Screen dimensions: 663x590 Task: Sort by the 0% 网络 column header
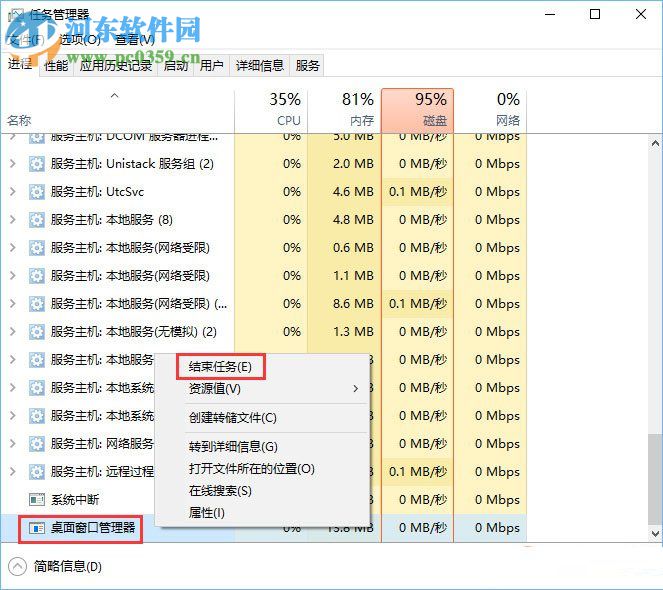[490, 111]
